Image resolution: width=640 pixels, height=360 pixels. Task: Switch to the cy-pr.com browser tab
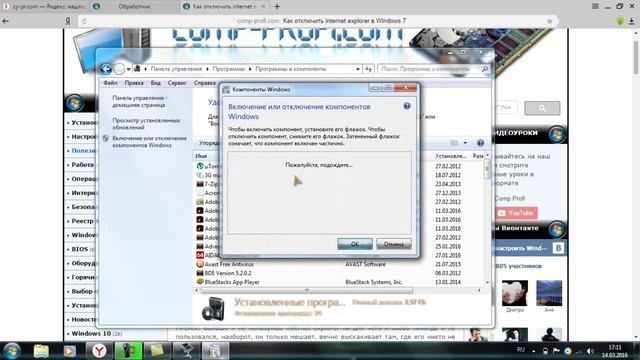tap(45, 7)
